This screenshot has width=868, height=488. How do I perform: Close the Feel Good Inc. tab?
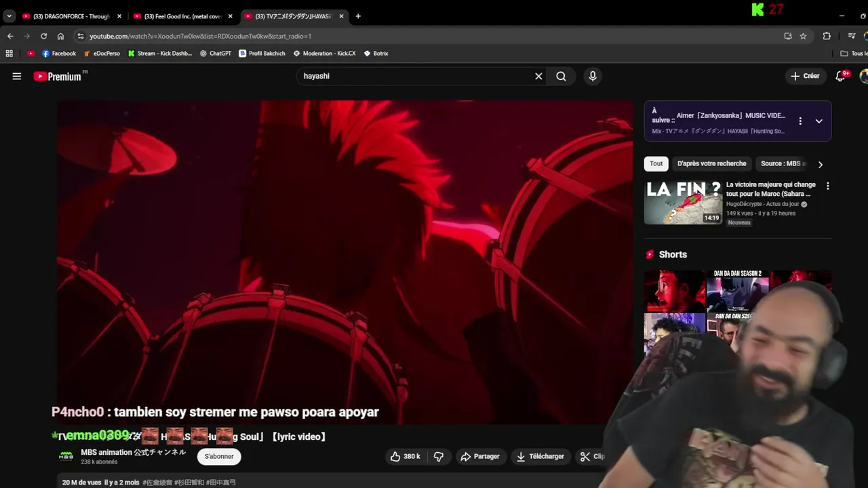tap(230, 16)
